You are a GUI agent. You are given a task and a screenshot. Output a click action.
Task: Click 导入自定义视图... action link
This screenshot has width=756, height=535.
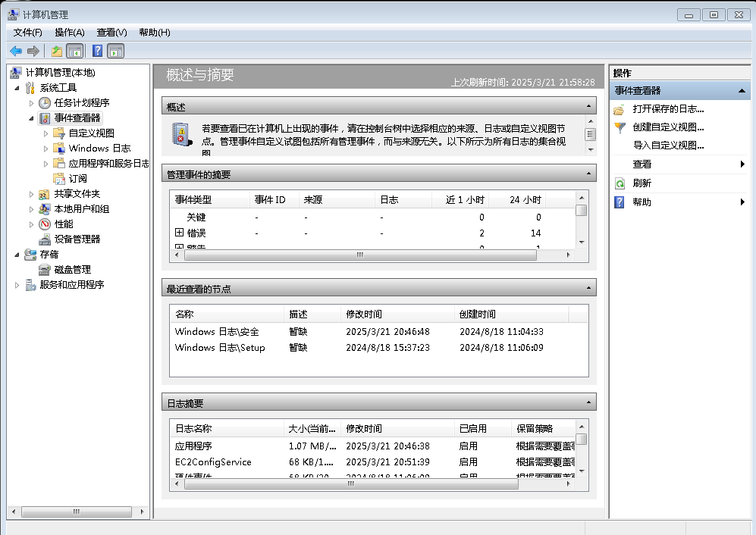[x=668, y=145]
